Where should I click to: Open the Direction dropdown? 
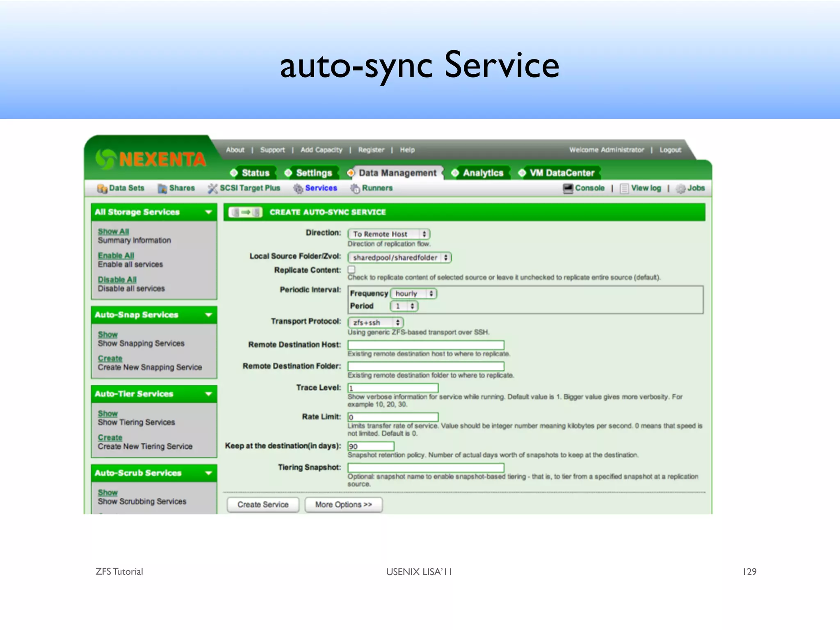coord(389,234)
